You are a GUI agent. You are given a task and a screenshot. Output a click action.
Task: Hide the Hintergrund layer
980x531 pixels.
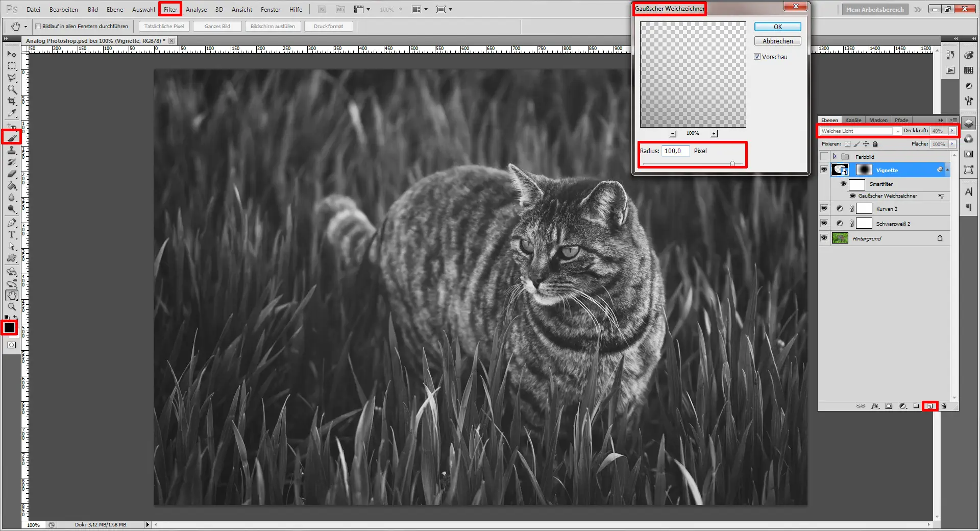click(824, 238)
